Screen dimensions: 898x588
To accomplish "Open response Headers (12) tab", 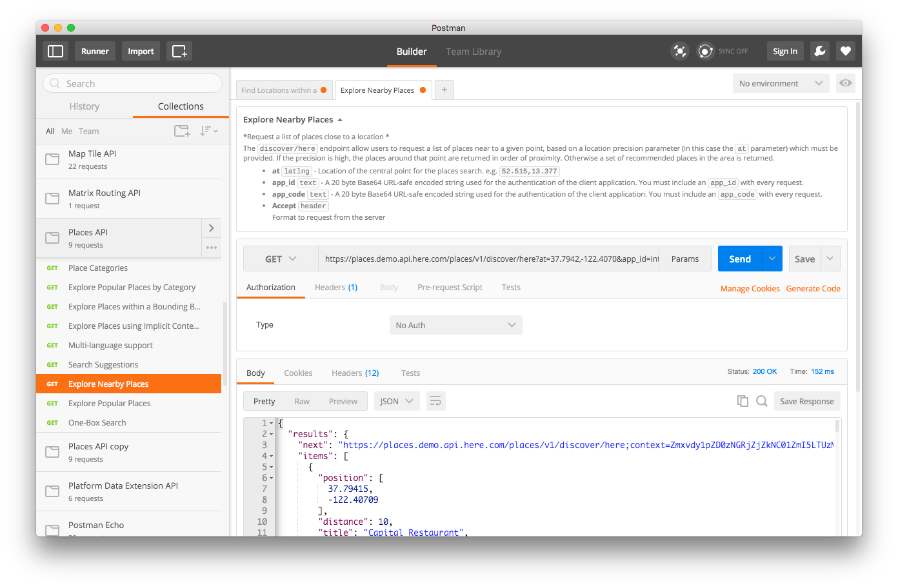I will coord(355,373).
